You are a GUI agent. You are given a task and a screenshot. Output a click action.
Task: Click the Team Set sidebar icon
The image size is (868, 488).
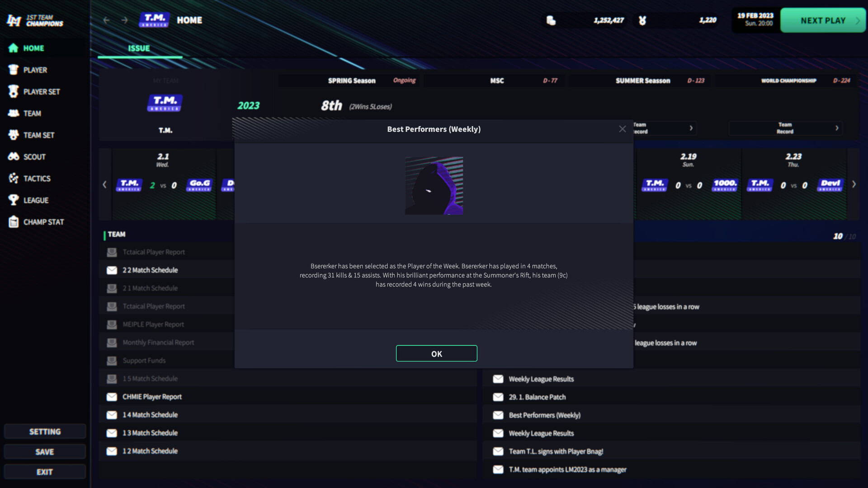[13, 135]
